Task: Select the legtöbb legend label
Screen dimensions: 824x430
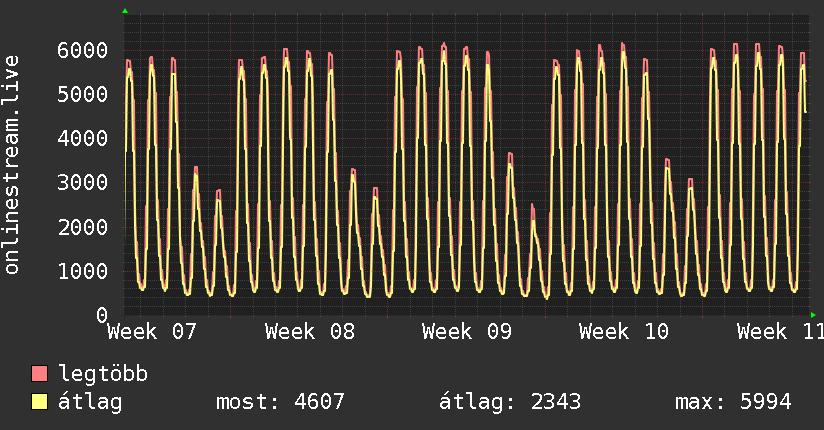Action: click(x=103, y=374)
